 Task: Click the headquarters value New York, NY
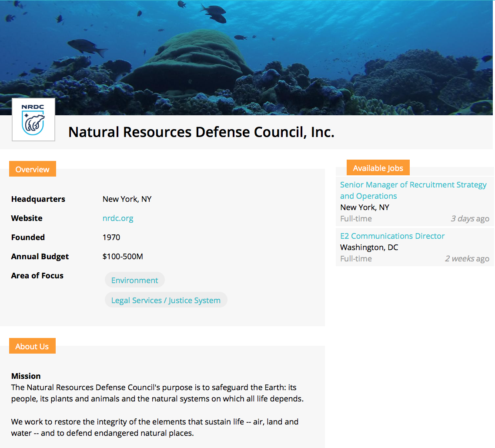click(127, 199)
